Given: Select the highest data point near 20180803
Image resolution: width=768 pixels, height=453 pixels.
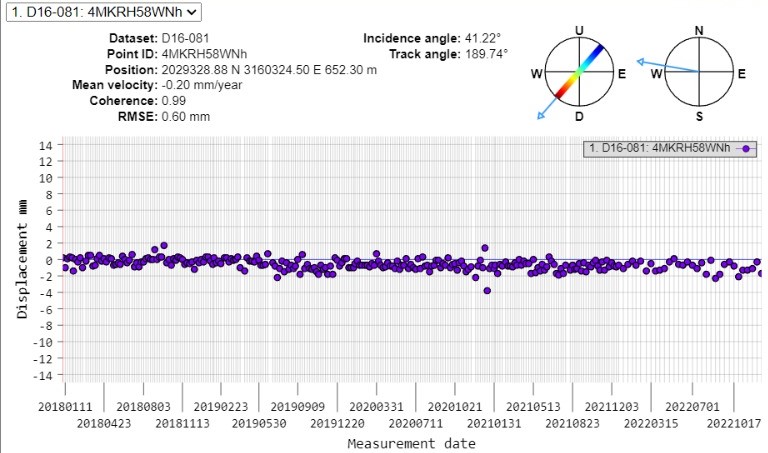Looking at the screenshot, I should (164, 245).
